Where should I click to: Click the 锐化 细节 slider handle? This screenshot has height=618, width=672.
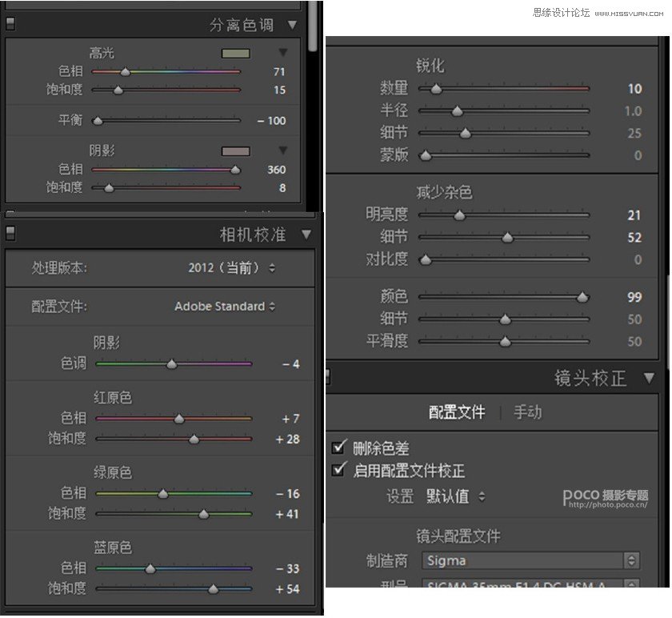tap(465, 134)
